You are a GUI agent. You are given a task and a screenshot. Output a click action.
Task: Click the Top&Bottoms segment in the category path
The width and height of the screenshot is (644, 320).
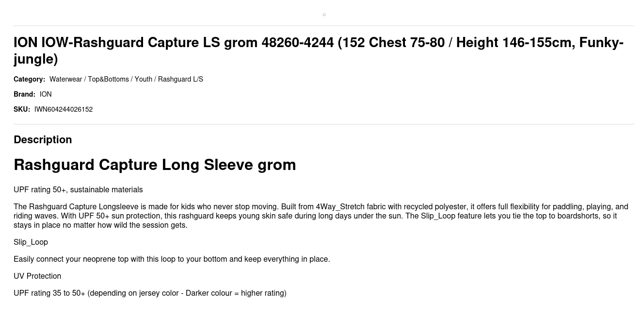(x=108, y=79)
